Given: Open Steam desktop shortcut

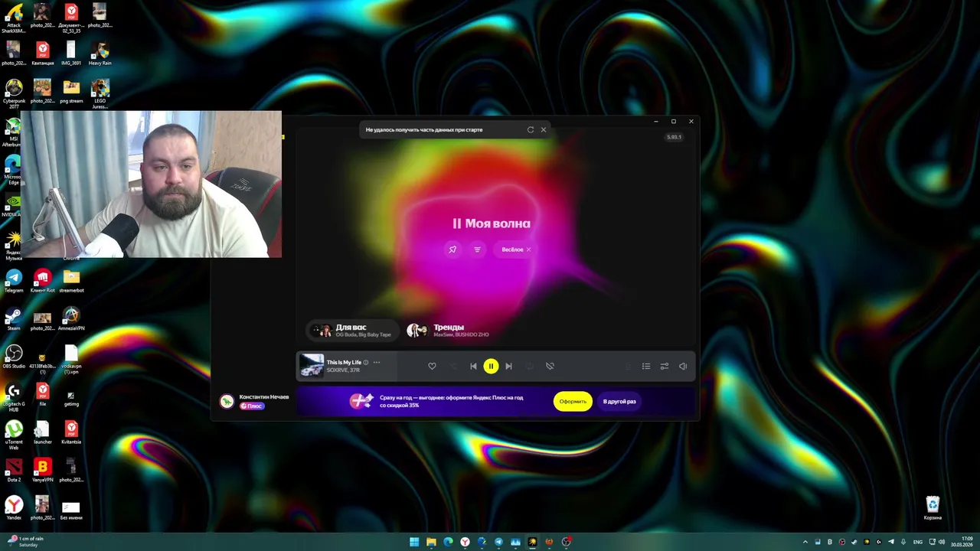Looking at the screenshot, I should click(14, 318).
